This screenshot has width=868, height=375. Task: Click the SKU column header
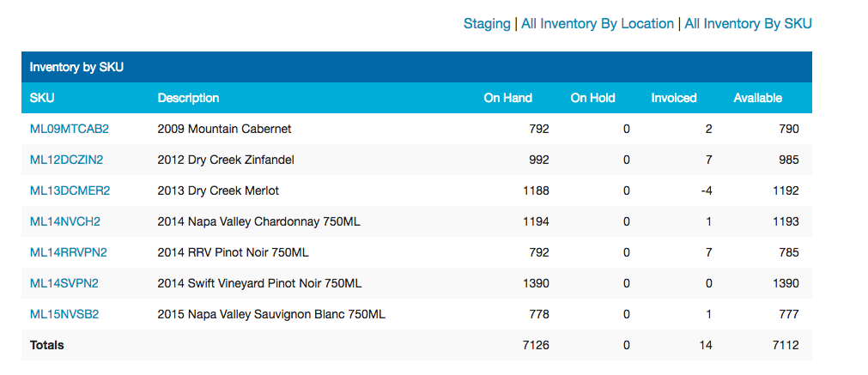click(x=42, y=98)
